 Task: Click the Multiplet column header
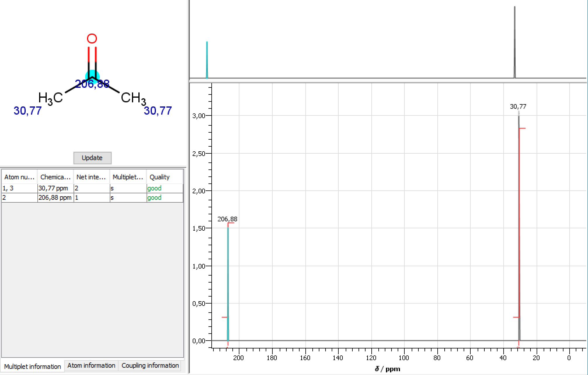(128, 177)
